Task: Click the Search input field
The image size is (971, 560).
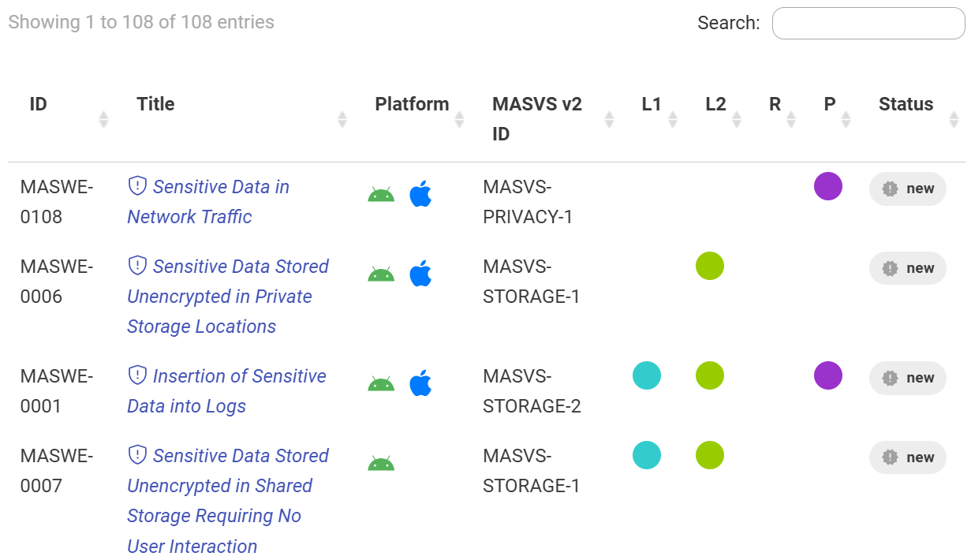Action: (x=868, y=24)
